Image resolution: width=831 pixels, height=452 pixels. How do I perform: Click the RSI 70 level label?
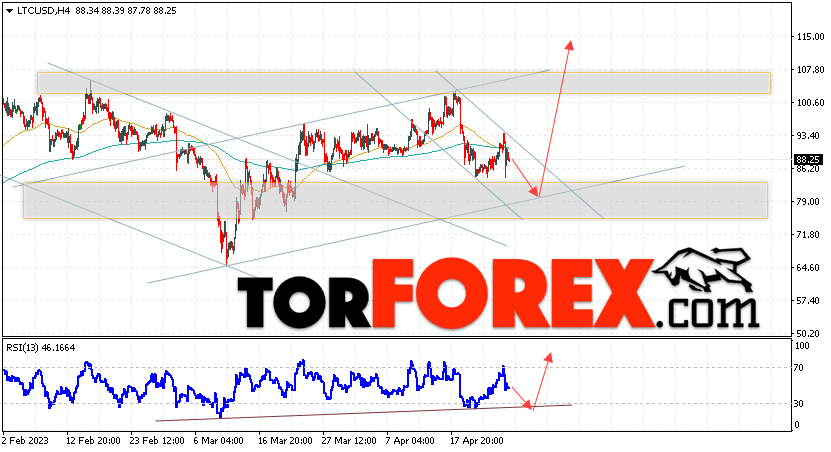[801, 368]
